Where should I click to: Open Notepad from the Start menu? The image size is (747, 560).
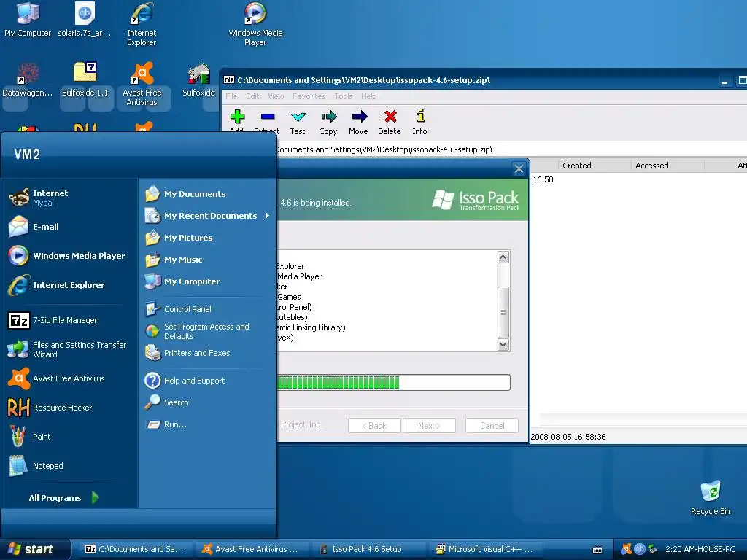click(69, 466)
